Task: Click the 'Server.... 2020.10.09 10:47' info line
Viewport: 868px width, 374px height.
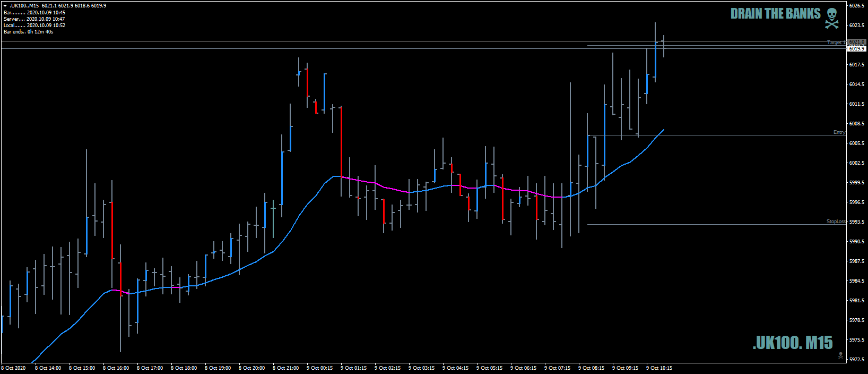Action: point(34,19)
